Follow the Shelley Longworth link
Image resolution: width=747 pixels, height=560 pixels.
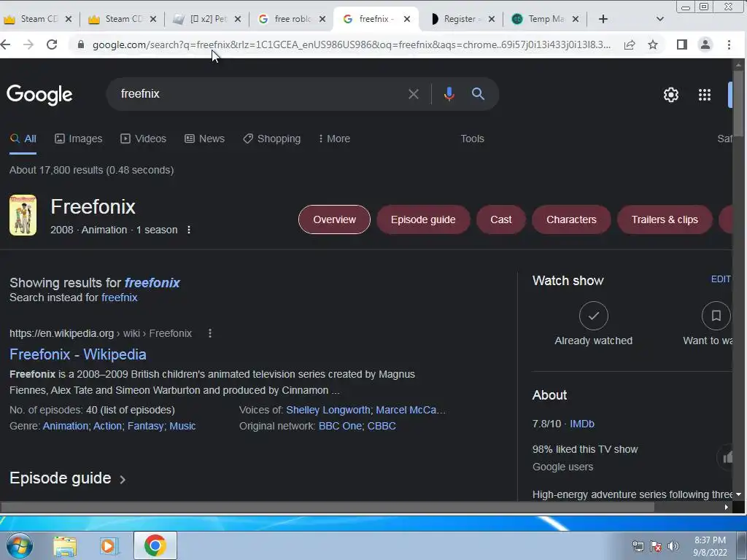coord(328,410)
